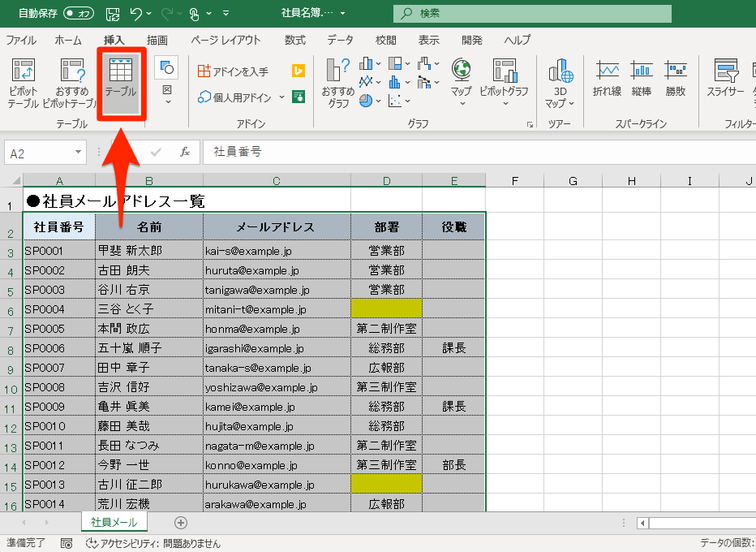Switch to the ホーム tab
Viewport: 756px width, 552px height.
point(68,40)
